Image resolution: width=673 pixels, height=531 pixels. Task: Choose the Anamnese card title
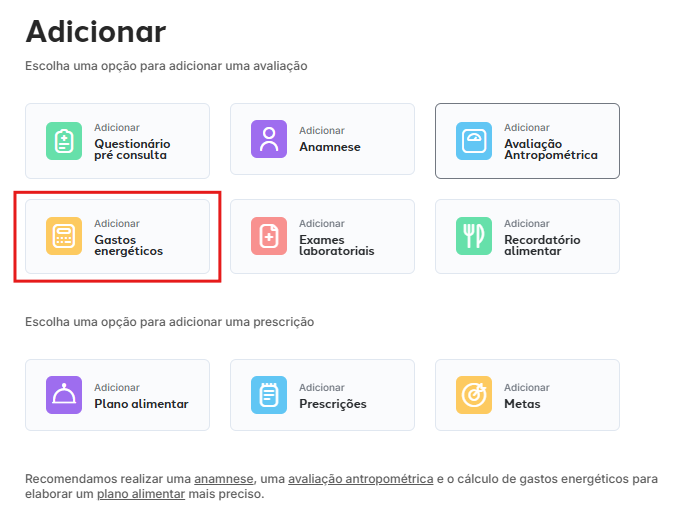pyautogui.click(x=330, y=147)
